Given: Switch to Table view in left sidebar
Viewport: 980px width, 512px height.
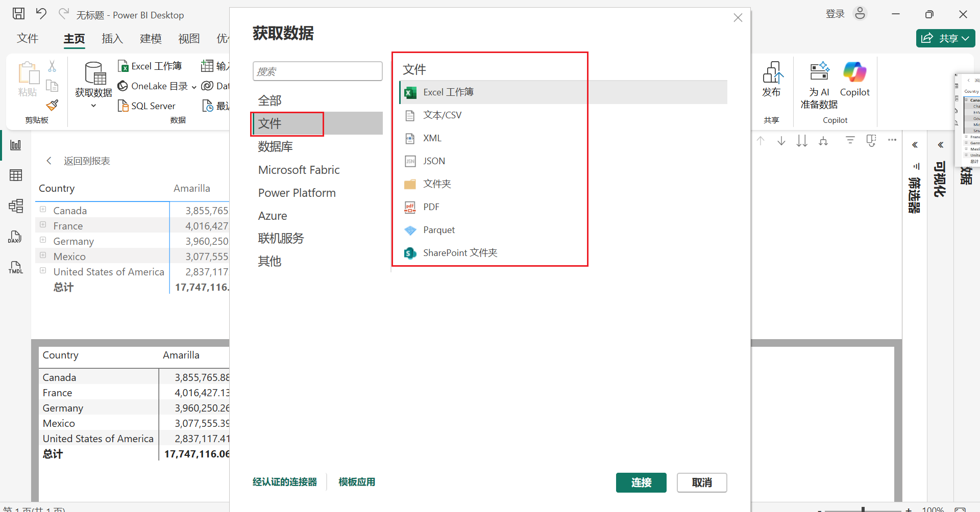Looking at the screenshot, I should click(16, 175).
